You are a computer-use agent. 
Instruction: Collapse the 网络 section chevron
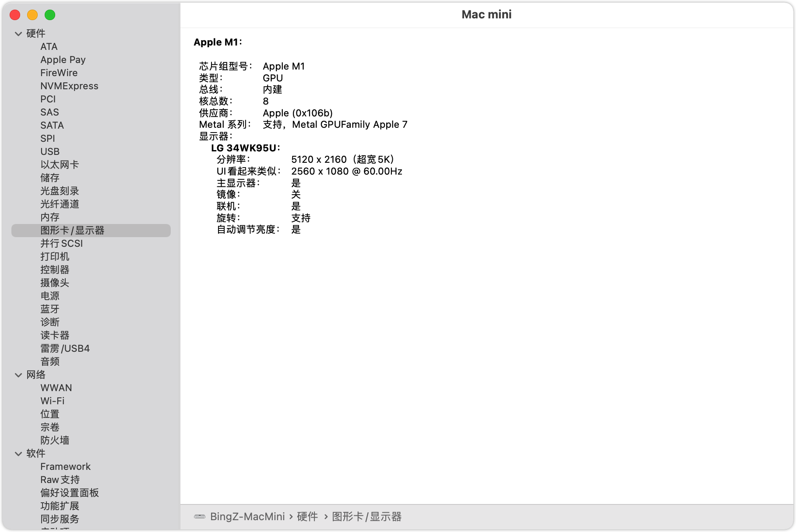click(x=18, y=375)
